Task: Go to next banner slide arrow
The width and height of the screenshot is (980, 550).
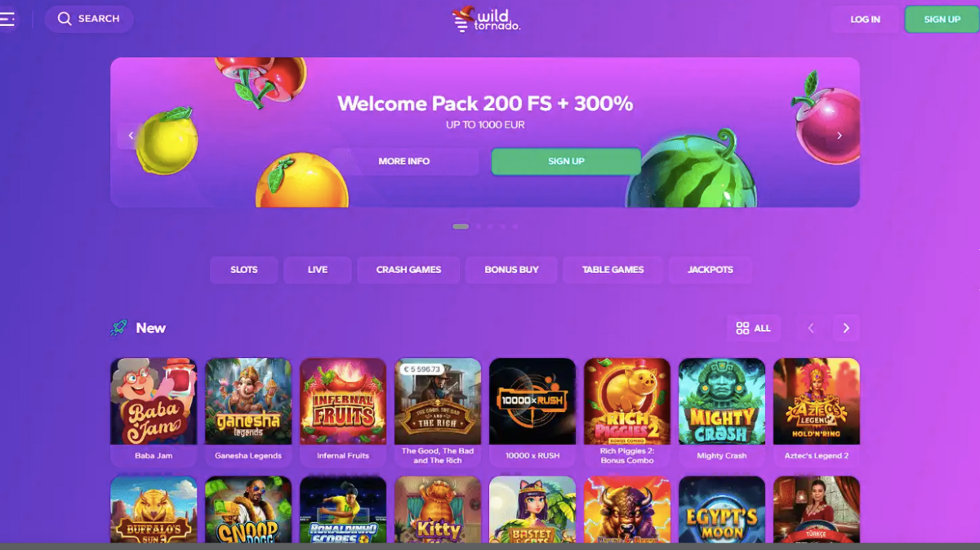Action: (839, 136)
